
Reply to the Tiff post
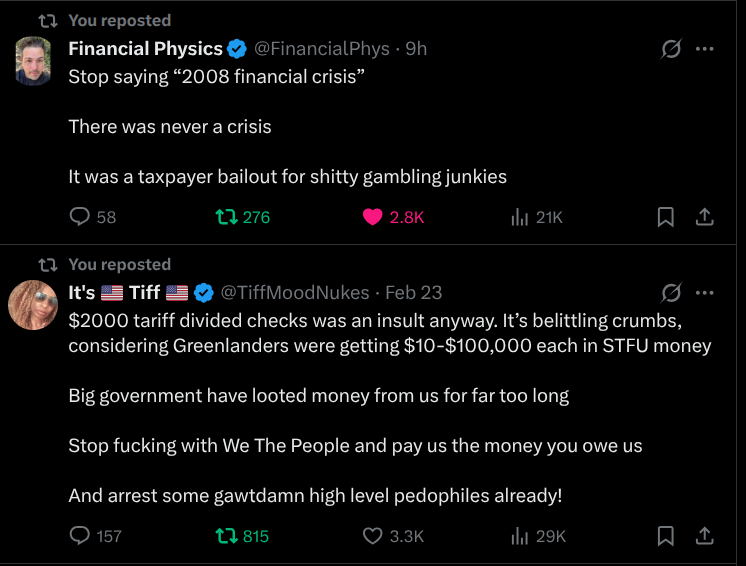(80, 536)
